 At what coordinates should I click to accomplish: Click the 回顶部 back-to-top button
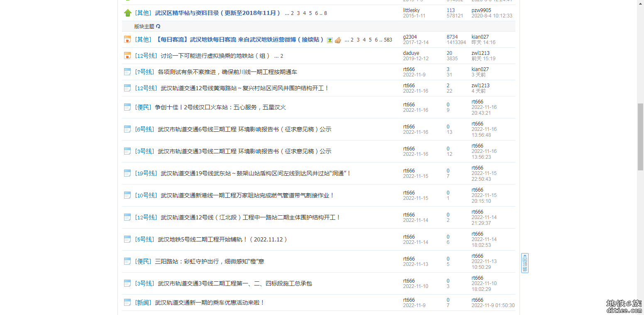[x=525, y=263]
